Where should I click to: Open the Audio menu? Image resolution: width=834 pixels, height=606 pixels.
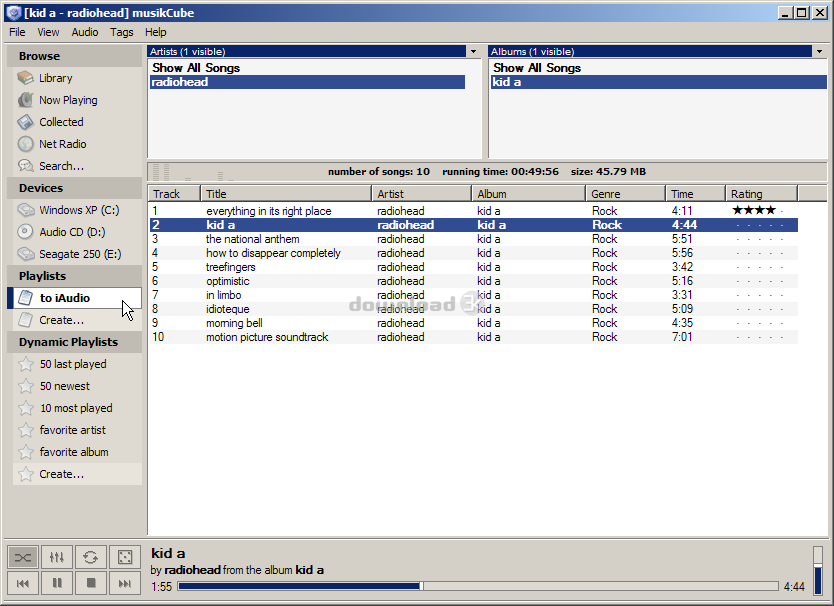[85, 32]
